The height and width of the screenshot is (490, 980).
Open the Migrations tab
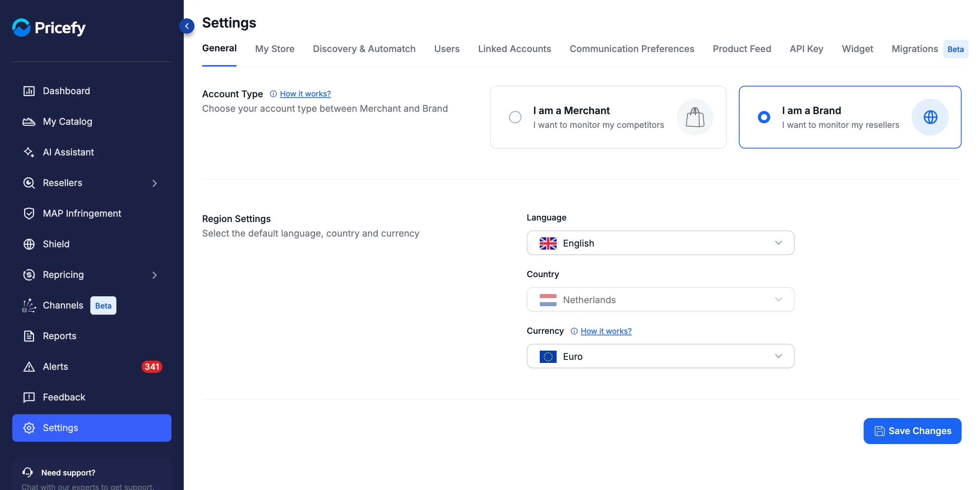(x=915, y=49)
